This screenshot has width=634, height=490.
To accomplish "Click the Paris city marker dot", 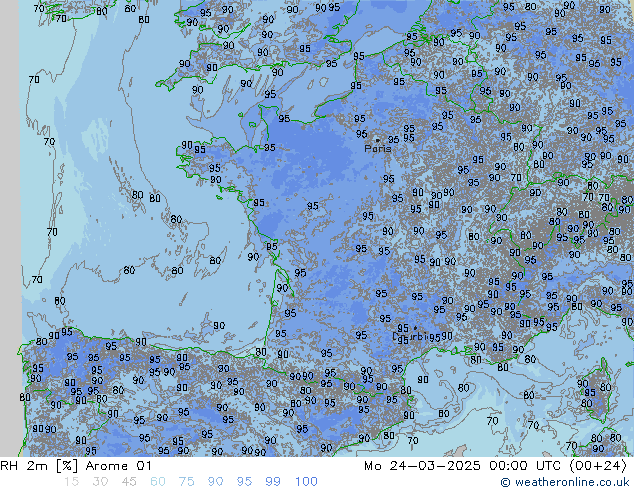I will [378, 140].
